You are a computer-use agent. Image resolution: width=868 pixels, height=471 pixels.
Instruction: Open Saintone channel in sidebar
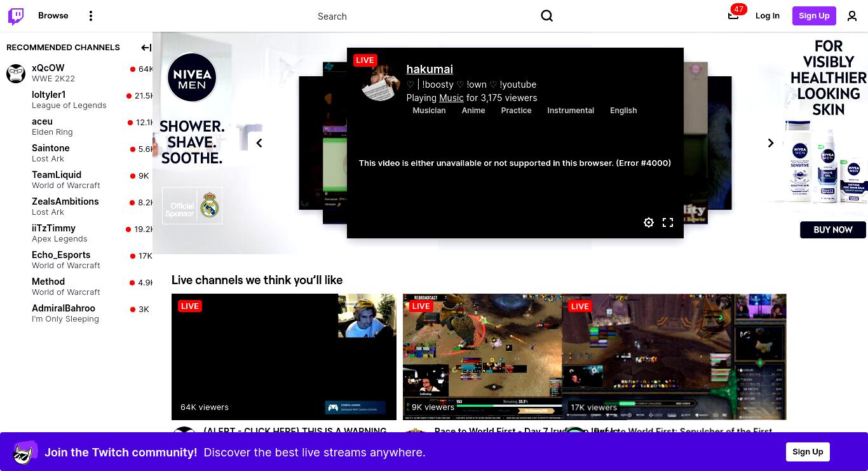click(x=76, y=153)
